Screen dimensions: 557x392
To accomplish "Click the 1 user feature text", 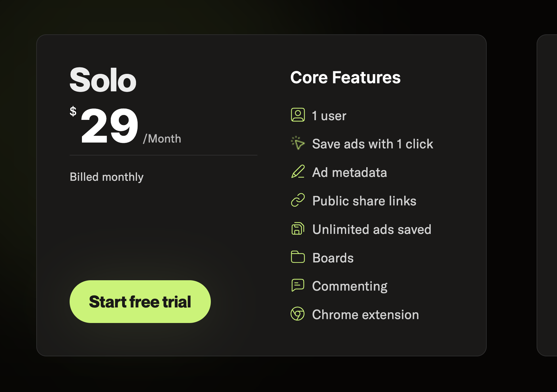I will pyautogui.click(x=329, y=116).
